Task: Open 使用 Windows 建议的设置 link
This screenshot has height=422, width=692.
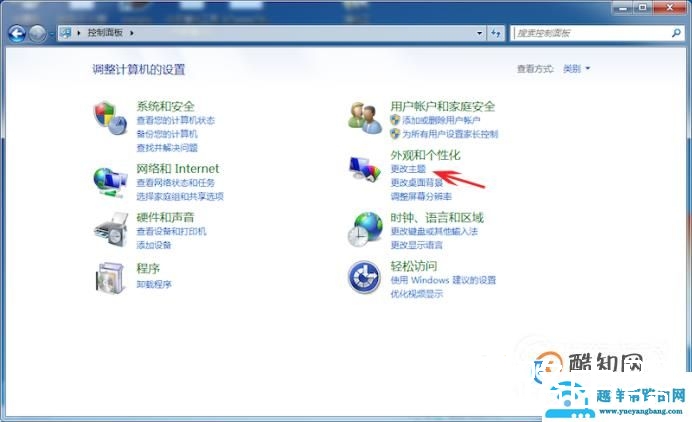Action: pos(443,280)
